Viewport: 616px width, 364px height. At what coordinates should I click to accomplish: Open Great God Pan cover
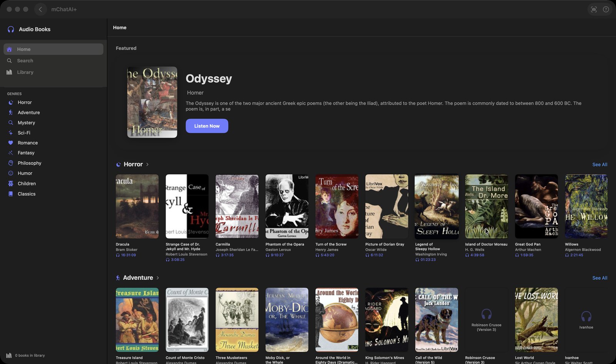tap(536, 206)
